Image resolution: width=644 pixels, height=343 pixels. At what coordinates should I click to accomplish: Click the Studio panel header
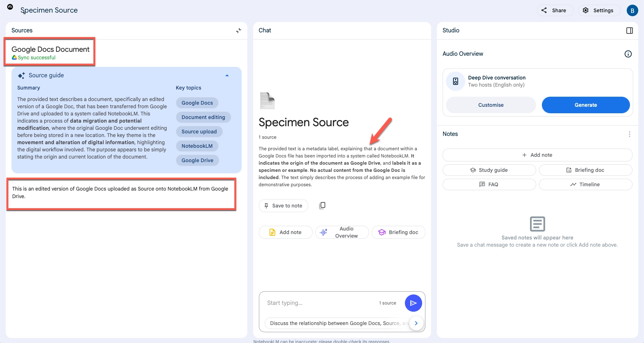coord(451,31)
